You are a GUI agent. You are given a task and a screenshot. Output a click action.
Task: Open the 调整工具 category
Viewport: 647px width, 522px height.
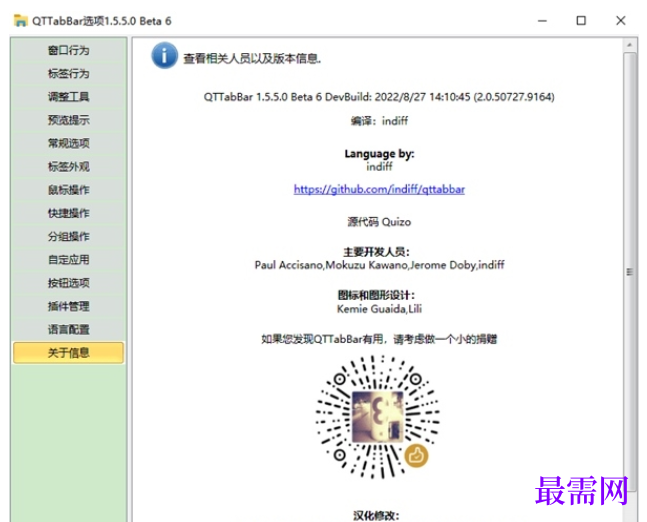pos(68,97)
